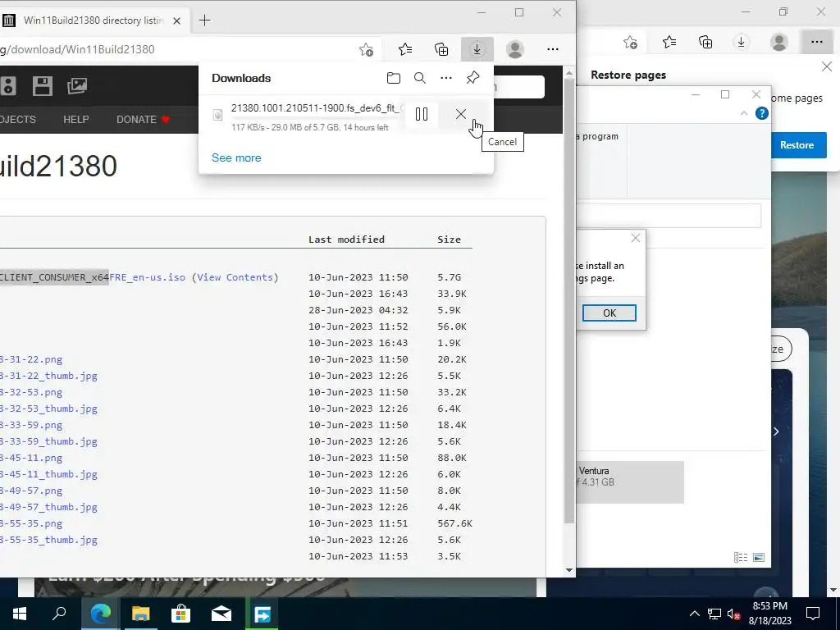Open the Images icon on archive.org header

tap(77, 85)
